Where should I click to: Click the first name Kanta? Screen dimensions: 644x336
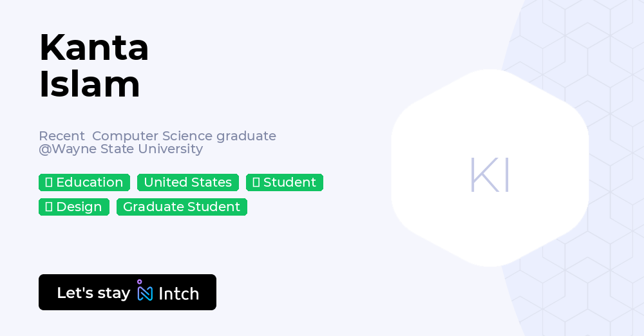(x=94, y=48)
